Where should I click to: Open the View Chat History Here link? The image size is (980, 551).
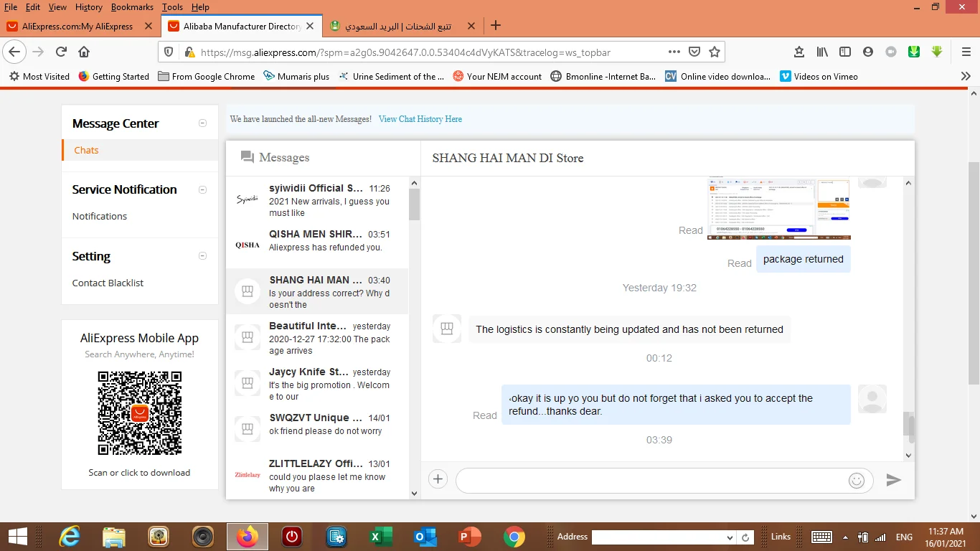point(420,119)
